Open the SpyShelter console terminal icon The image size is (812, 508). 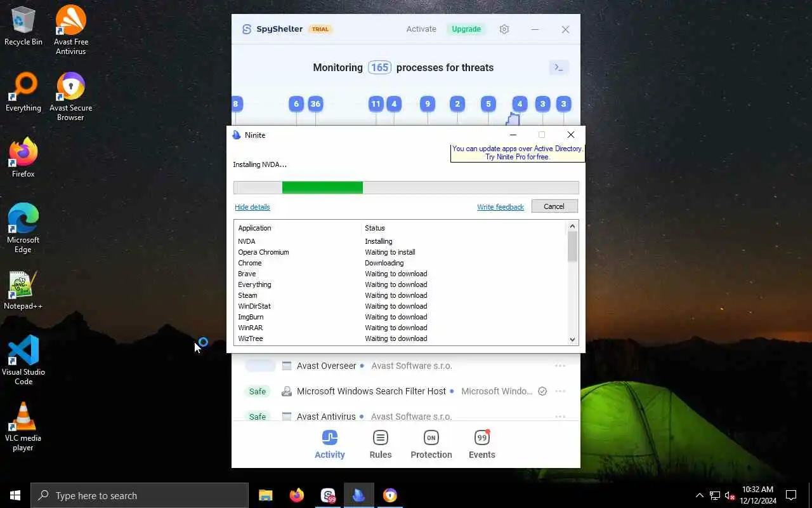559,67
